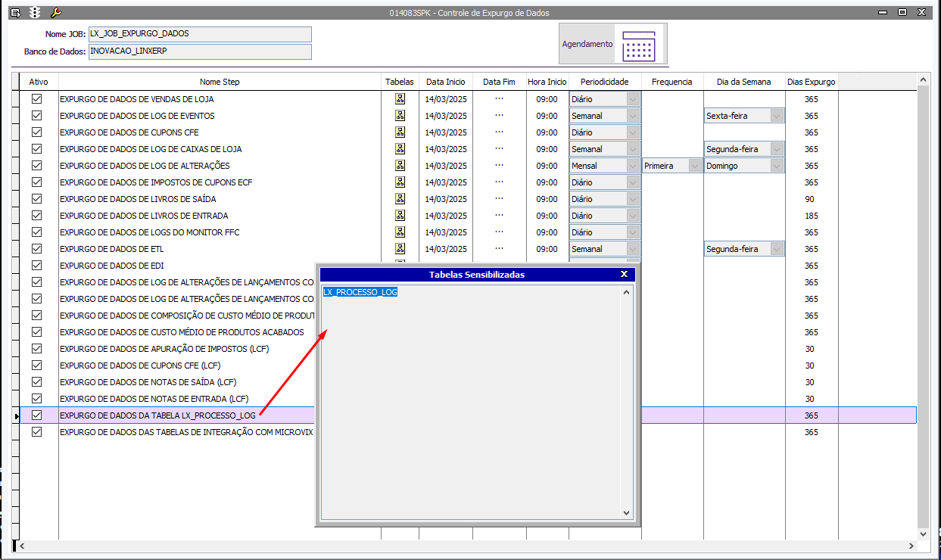Click popup list scroll down arrow
941x560 pixels.
[626, 512]
